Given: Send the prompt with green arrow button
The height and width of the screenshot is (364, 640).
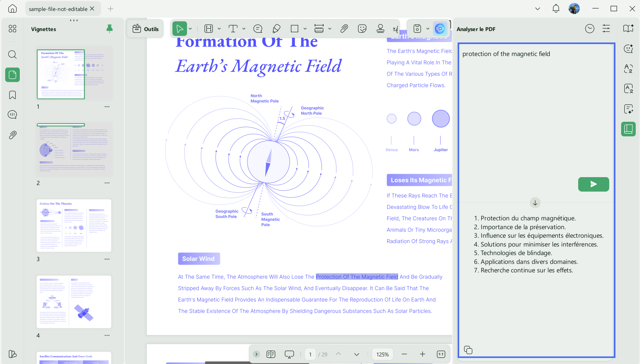Looking at the screenshot, I should pos(593,184).
